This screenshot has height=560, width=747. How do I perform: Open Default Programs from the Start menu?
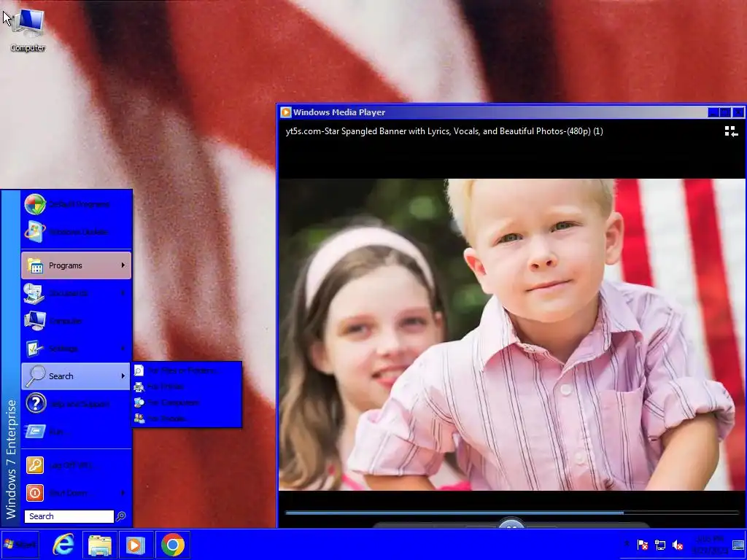pos(76,204)
